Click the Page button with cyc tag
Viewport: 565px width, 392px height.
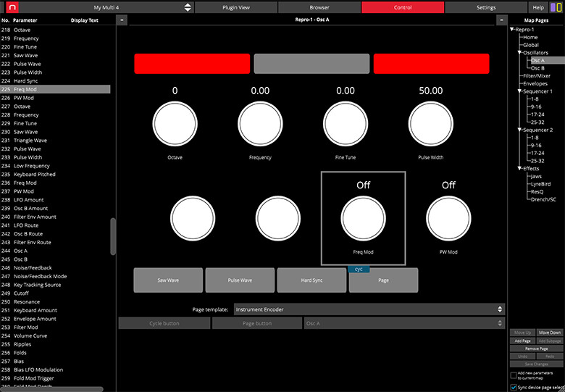[x=383, y=280]
